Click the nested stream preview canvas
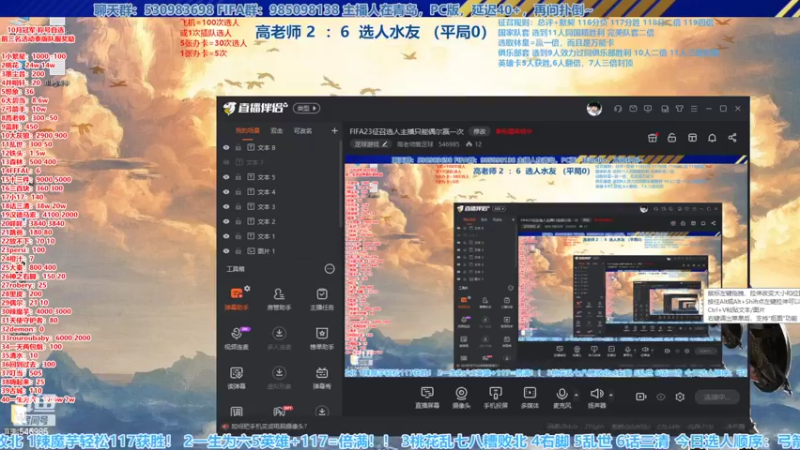The image size is (800, 450). tap(545, 266)
